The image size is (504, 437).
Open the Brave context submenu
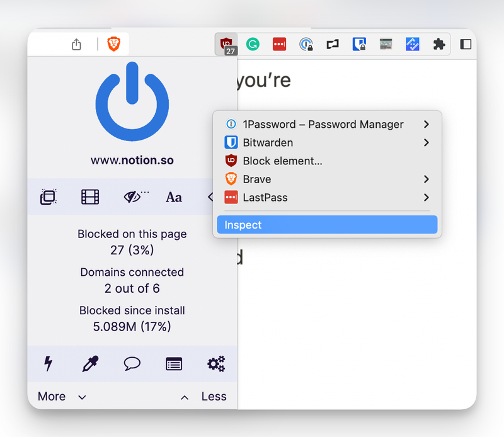[327, 179]
